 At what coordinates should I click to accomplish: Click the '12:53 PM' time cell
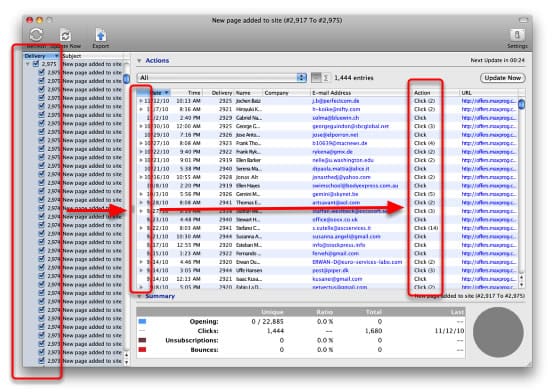click(x=188, y=245)
